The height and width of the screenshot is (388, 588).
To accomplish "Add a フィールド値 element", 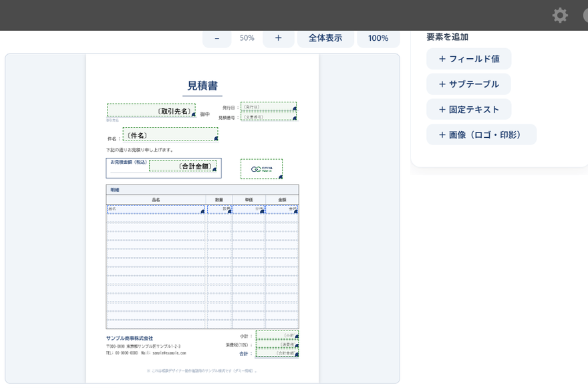I will [x=469, y=59].
